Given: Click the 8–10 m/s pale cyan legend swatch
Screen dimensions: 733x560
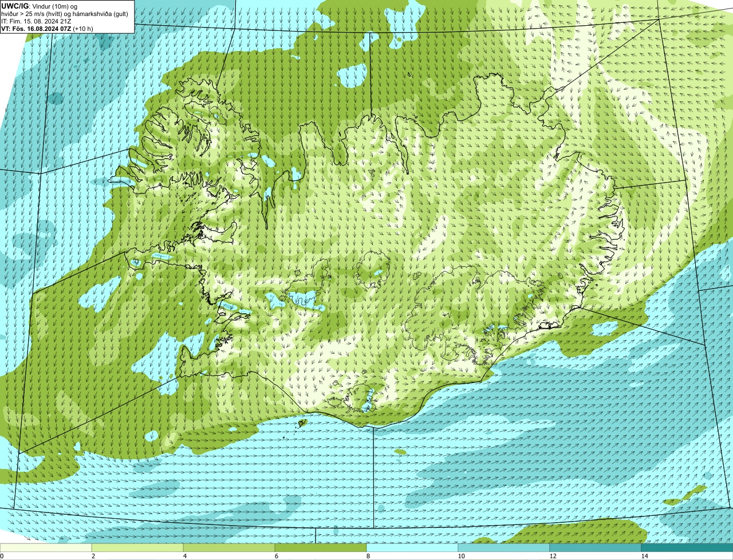Looking at the screenshot, I should pyautogui.click(x=412, y=547).
